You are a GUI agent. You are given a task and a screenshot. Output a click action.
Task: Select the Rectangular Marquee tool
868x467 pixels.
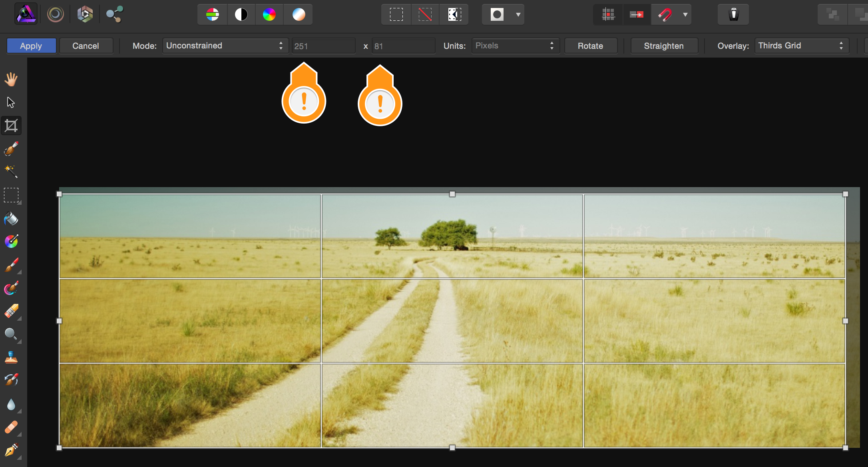click(11, 195)
